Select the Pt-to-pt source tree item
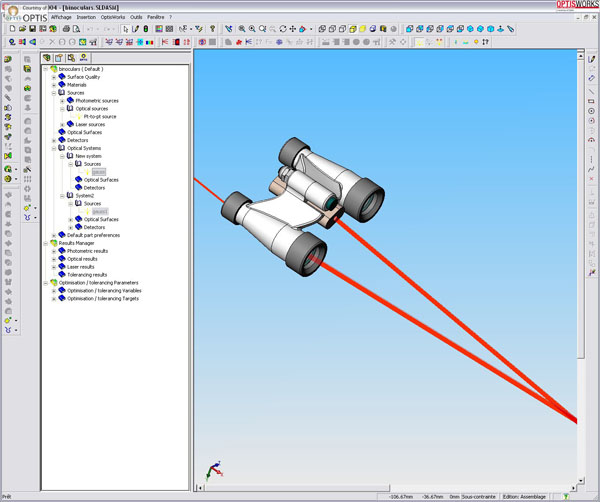This screenshot has width=600, height=502. point(99,117)
